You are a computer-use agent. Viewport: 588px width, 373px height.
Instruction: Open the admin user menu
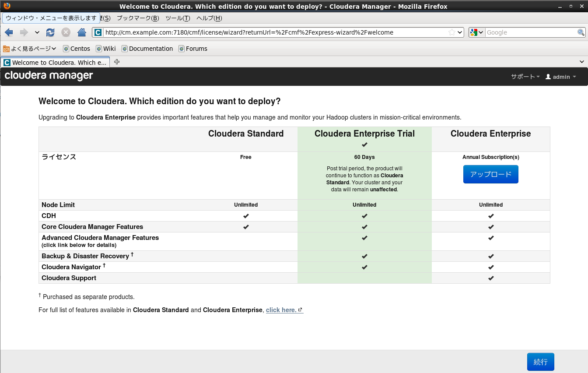[560, 77]
